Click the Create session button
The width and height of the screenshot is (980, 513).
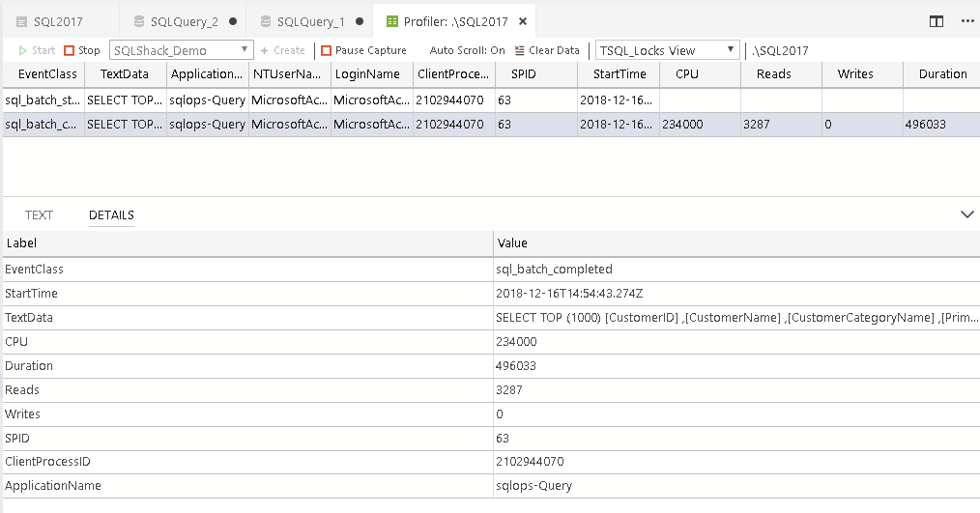[282, 50]
